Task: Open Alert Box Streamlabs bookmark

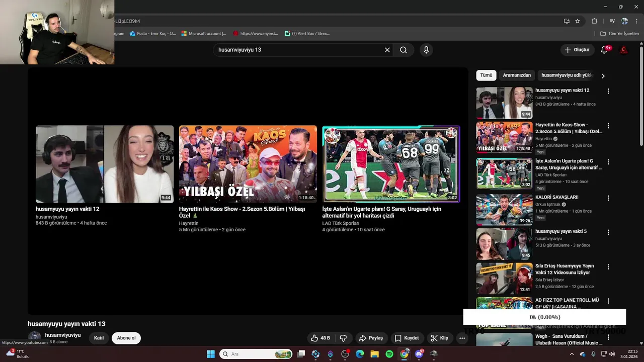Action: tap(307, 34)
